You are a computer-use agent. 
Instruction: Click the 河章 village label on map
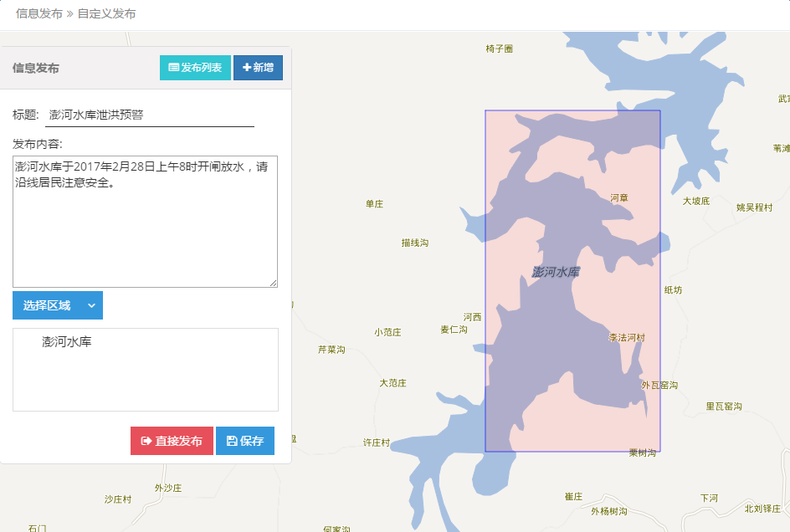coord(619,198)
